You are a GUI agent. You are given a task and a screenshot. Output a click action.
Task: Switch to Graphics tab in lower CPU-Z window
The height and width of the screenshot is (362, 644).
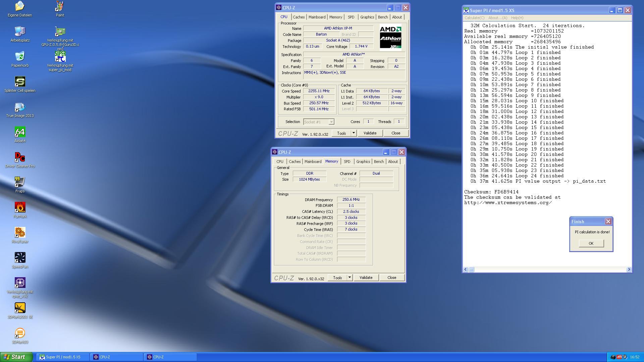click(363, 162)
